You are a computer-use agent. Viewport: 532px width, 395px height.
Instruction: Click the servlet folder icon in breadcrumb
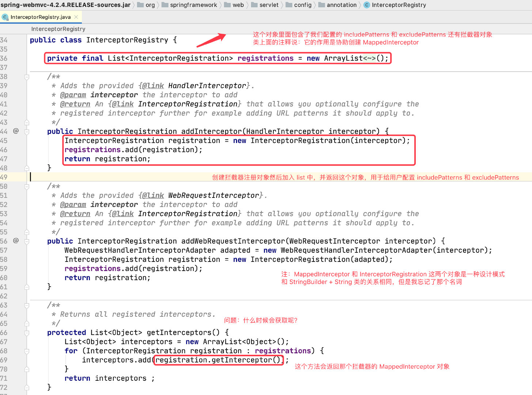(254, 5)
